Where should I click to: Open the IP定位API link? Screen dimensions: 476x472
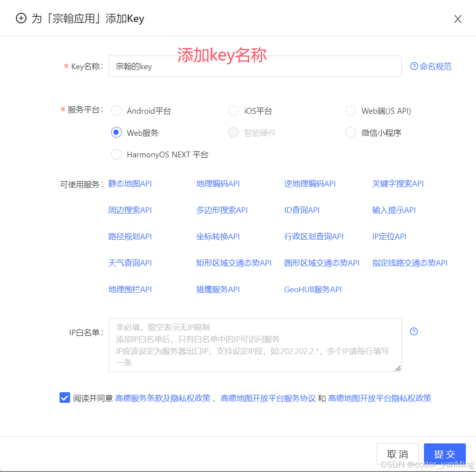coord(389,236)
